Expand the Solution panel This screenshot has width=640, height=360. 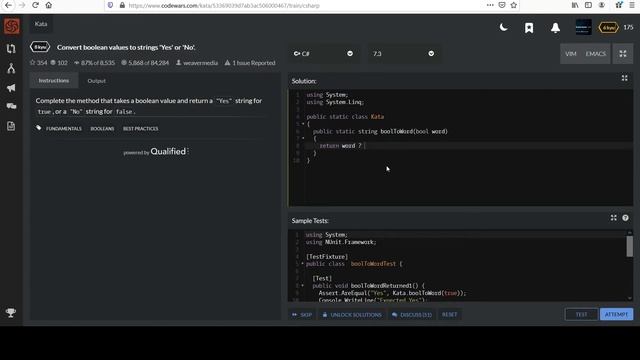coord(624,78)
